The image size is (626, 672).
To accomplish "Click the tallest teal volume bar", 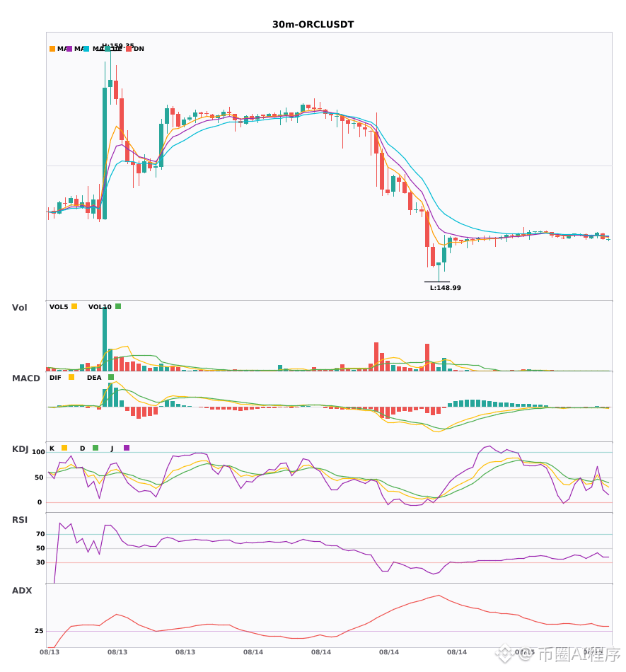I will point(105,339).
